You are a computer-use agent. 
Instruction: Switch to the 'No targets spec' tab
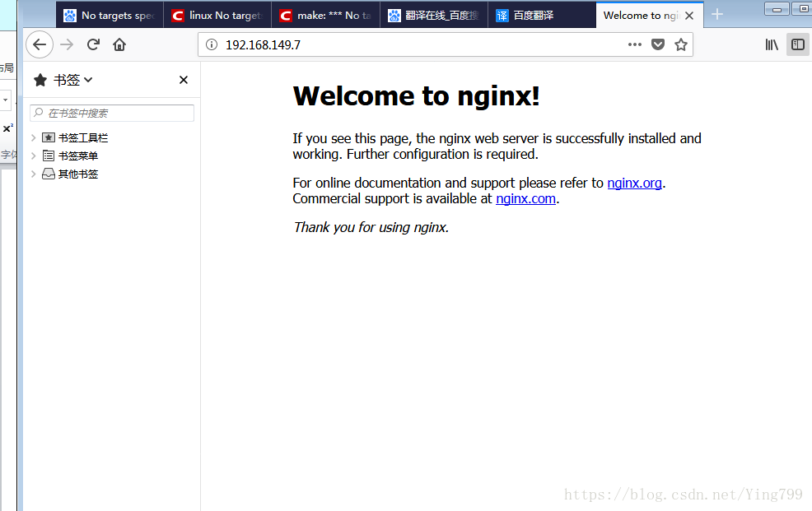point(110,16)
